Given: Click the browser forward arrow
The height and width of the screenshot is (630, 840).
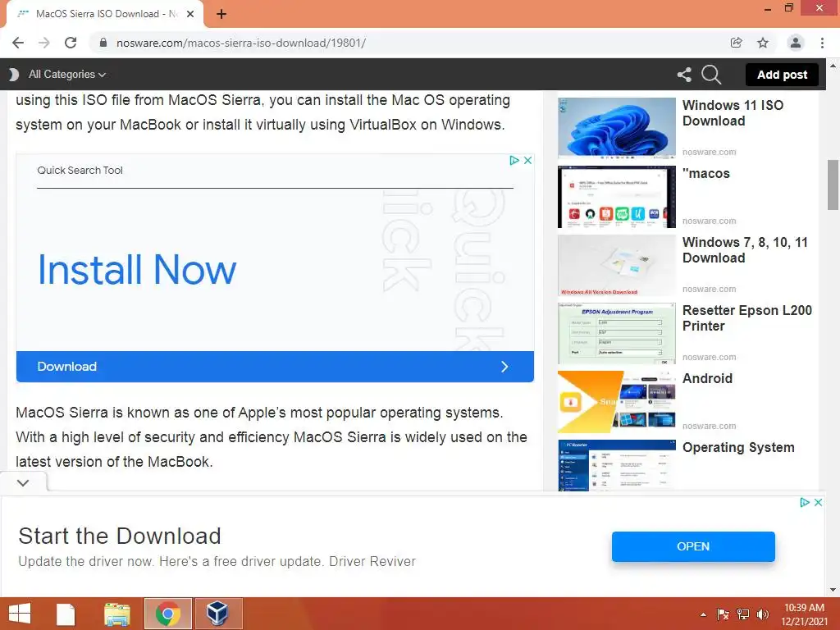Looking at the screenshot, I should (x=44, y=43).
